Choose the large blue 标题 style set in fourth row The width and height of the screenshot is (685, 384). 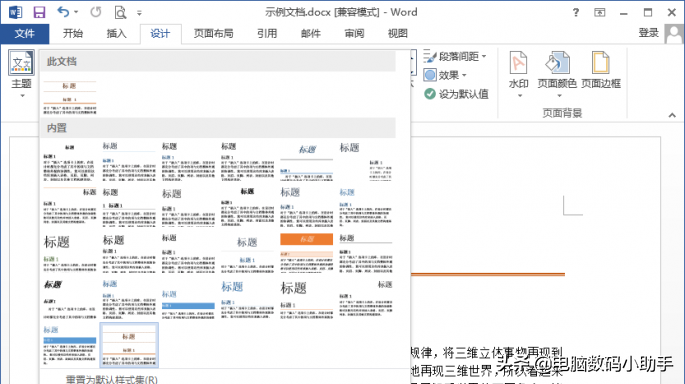pos(247,300)
